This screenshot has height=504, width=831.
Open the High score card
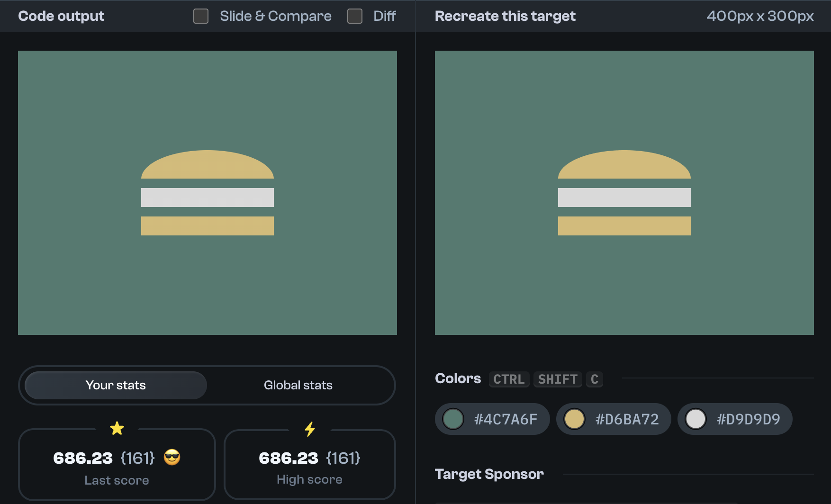(x=310, y=464)
